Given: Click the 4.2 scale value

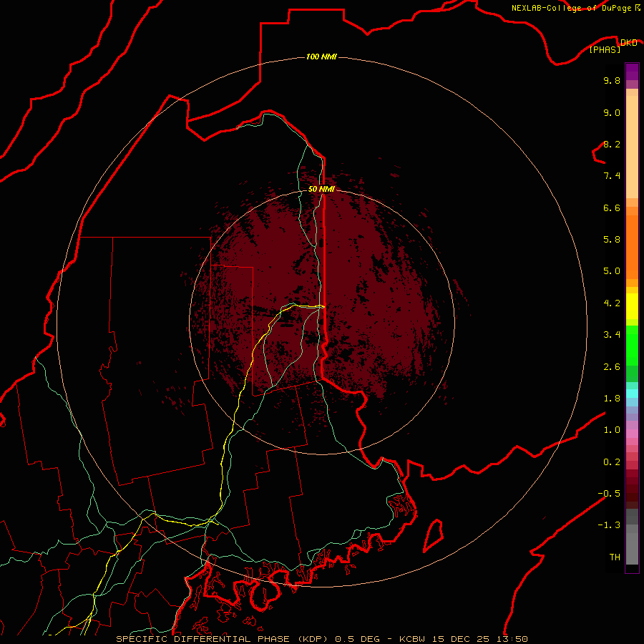Looking at the screenshot, I should pos(612,303).
